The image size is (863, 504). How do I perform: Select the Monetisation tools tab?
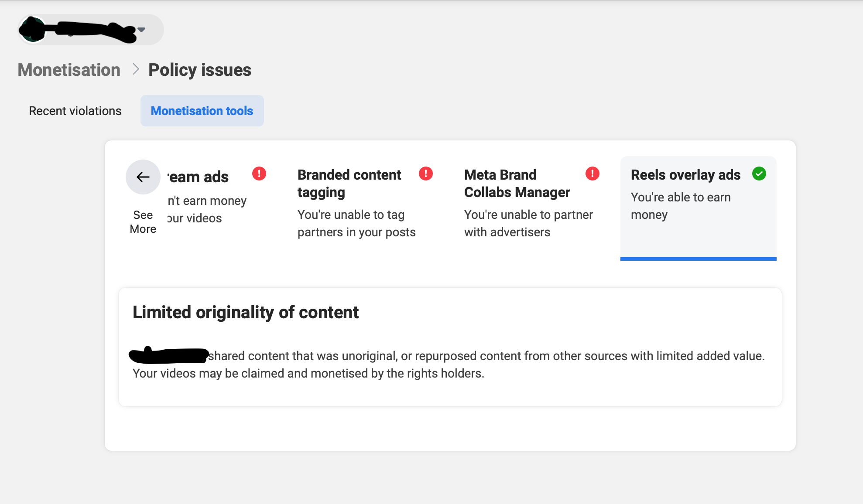pos(202,111)
